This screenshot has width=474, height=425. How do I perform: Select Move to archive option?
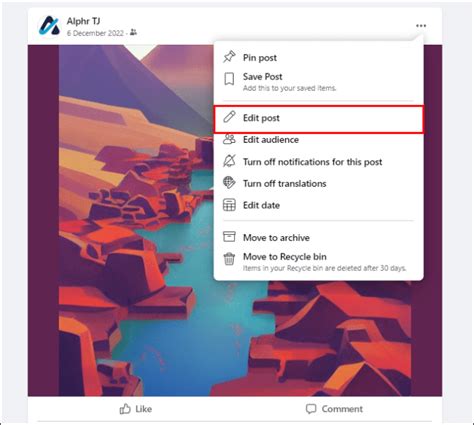coord(318,237)
